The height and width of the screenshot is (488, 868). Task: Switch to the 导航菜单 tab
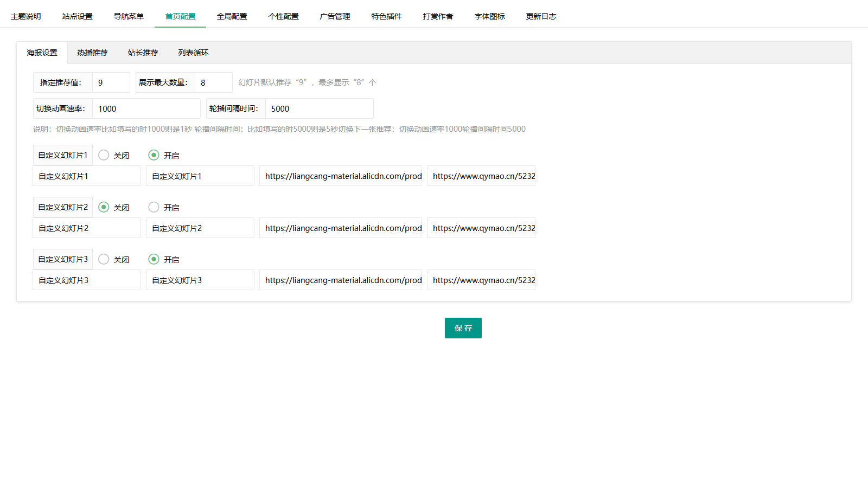[x=129, y=16]
